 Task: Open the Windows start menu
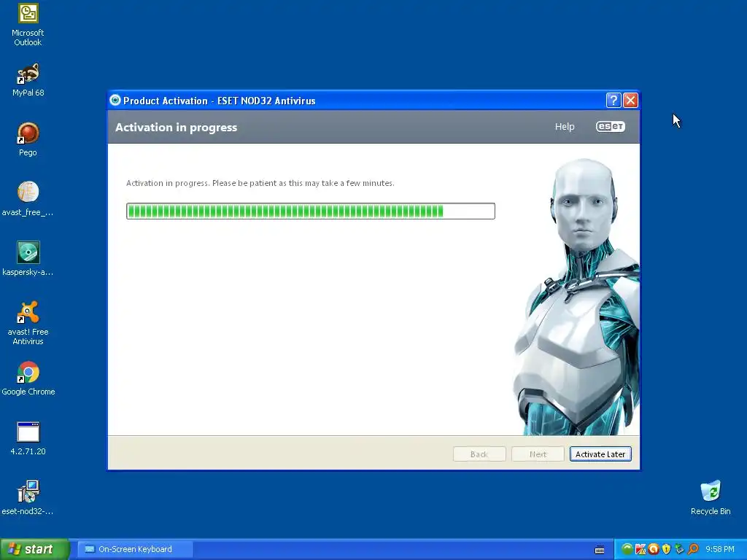(x=35, y=549)
